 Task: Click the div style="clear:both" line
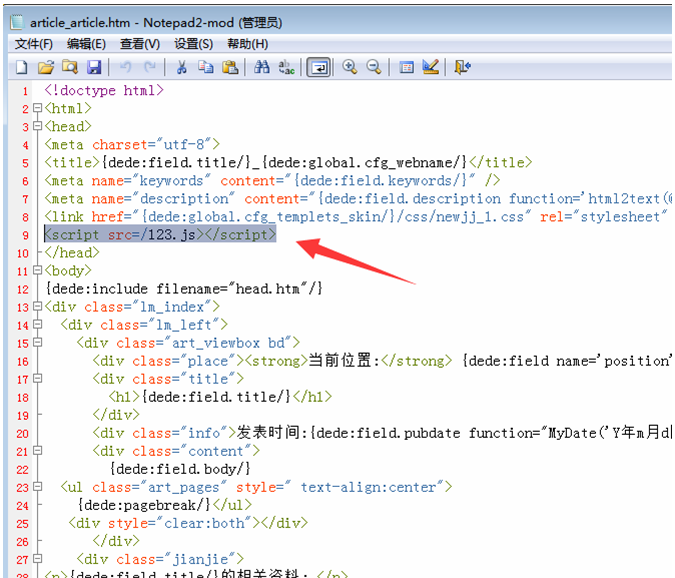pyautogui.click(x=188, y=523)
